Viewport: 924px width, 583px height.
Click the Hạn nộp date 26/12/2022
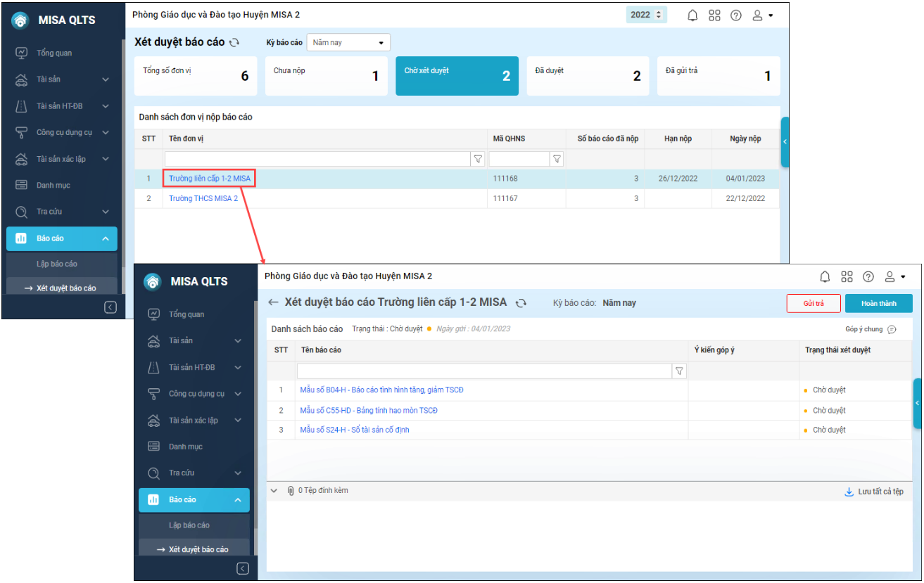678,179
